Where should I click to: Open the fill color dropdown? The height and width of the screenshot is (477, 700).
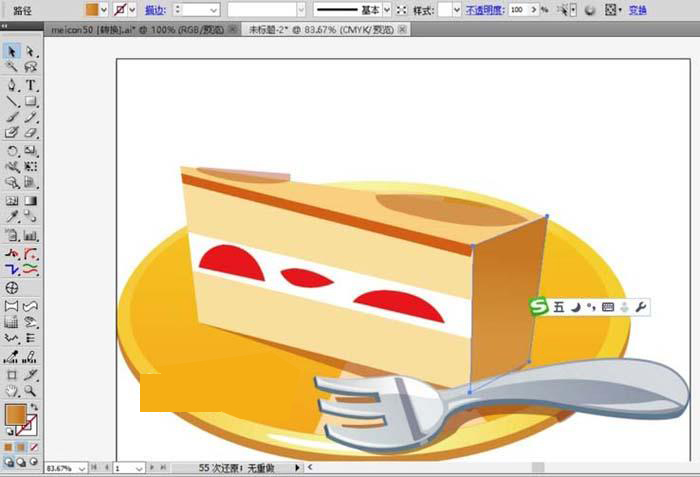[x=104, y=10]
